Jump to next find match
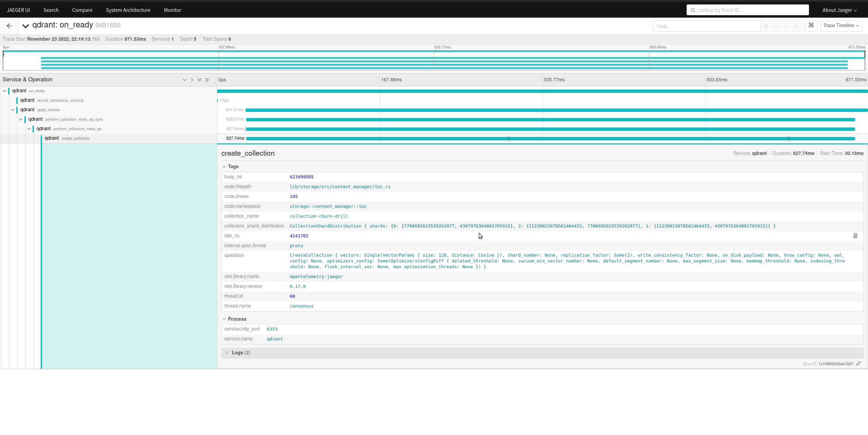The width and height of the screenshot is (868, 435). coord(786,26)
